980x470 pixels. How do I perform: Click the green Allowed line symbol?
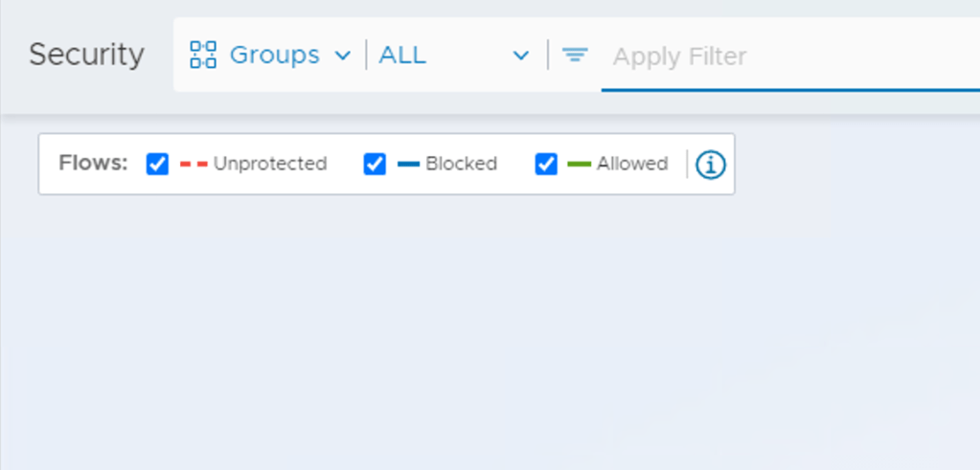click(x=579, y=165)
